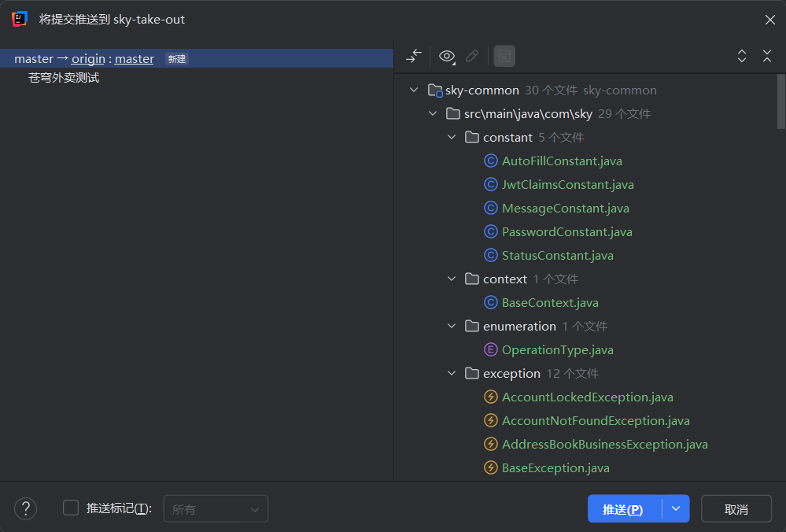786x532 pixels.
Task: Click class icon of BaseContext.java
Action: coord(491,302)
